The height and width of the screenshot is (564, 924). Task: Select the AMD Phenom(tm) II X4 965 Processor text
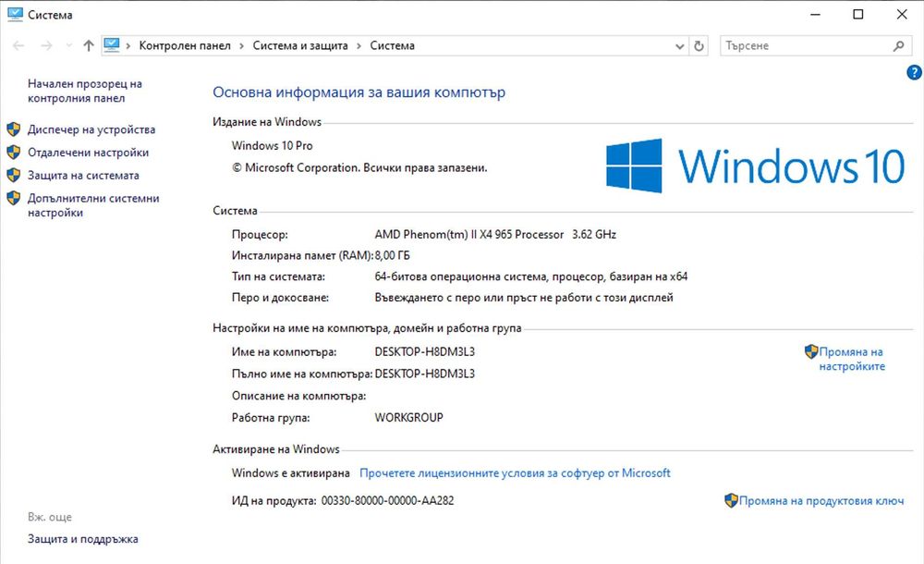click(469, 234)
